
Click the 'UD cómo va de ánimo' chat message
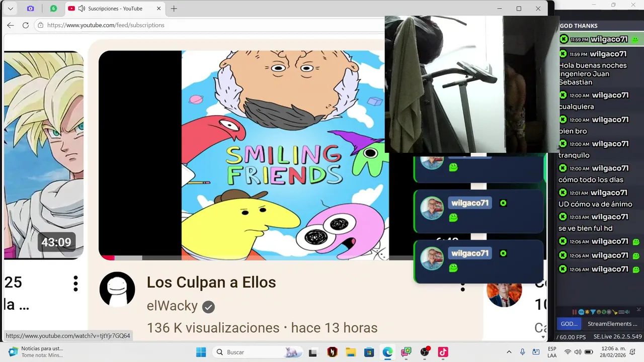click(595, 204)
